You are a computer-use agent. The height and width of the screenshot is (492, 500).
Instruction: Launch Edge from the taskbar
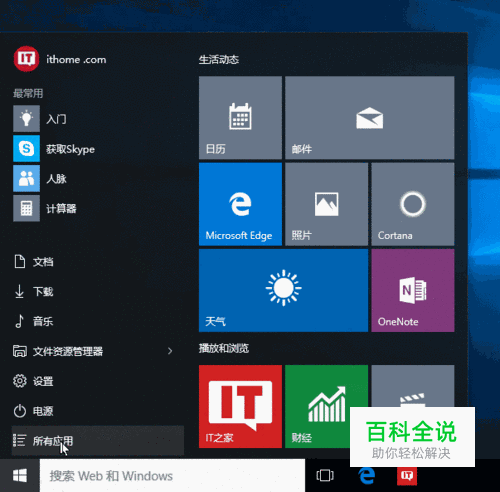coord(366,476)
